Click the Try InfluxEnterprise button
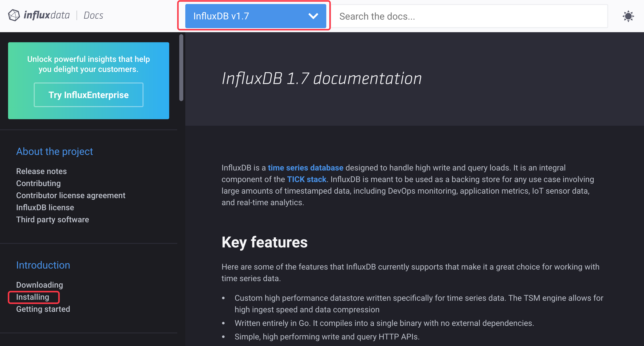Image resolution: width=644 pixels, height=346 pixels. [89, 95]
